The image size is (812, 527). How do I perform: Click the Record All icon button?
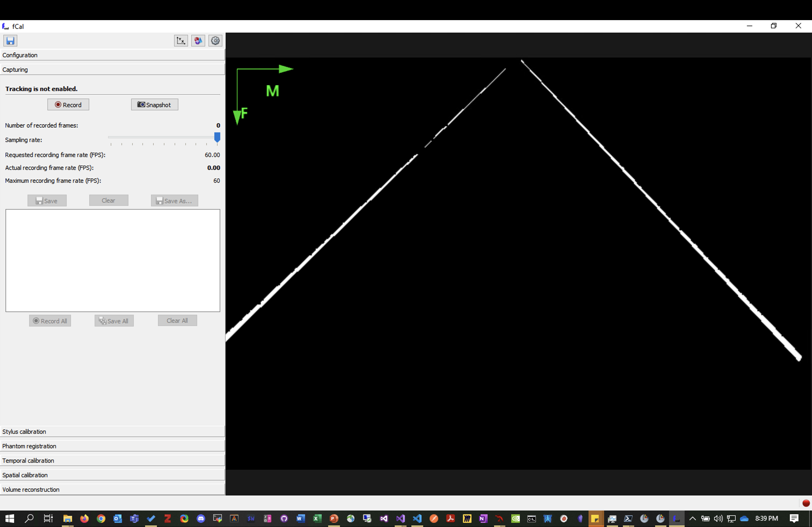click(50, 320)
